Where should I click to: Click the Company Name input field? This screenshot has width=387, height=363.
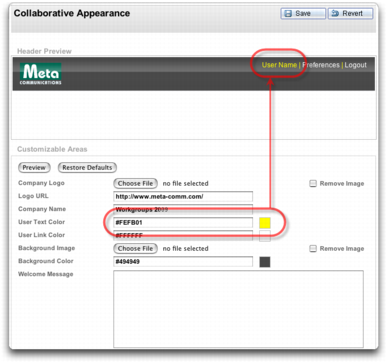click(183, 209)
